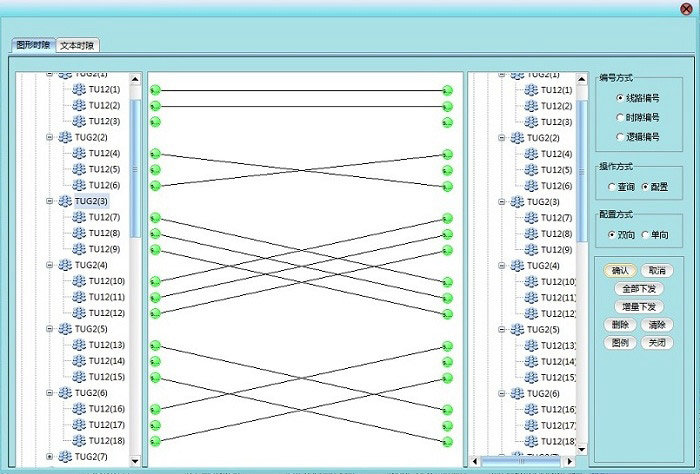Viewport: 700px width, 474px height.
Task: Click the TU12(13) icon in left tree
Action: [79, 345]
